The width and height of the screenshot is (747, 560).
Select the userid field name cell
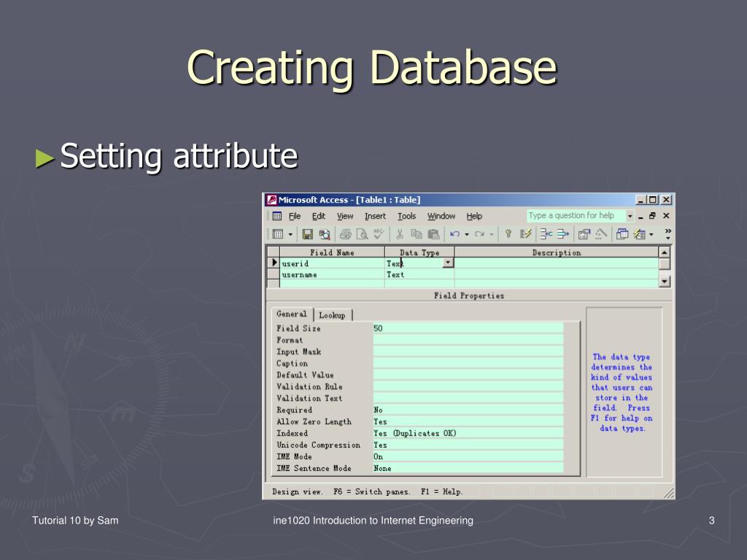(x=332, y=263)
